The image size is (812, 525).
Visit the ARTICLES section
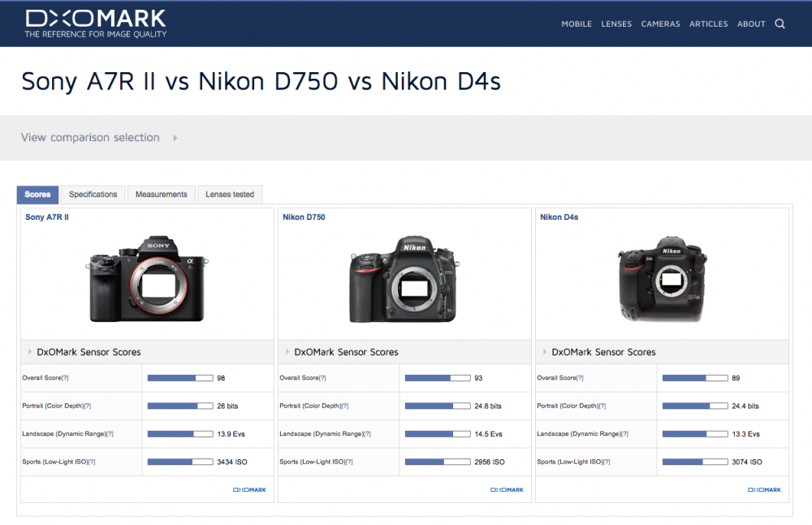[x=708, y=24]
